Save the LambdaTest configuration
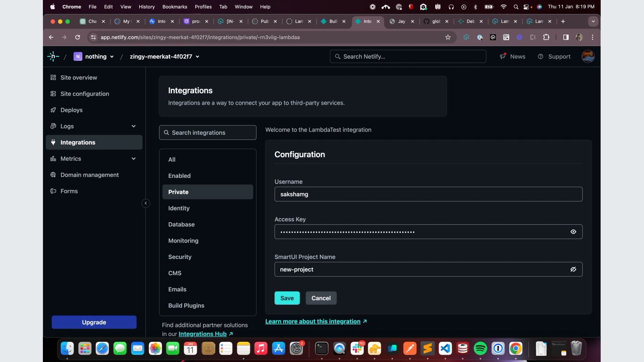The width and height of the screenshot is (644, 362). pos(287,298)
